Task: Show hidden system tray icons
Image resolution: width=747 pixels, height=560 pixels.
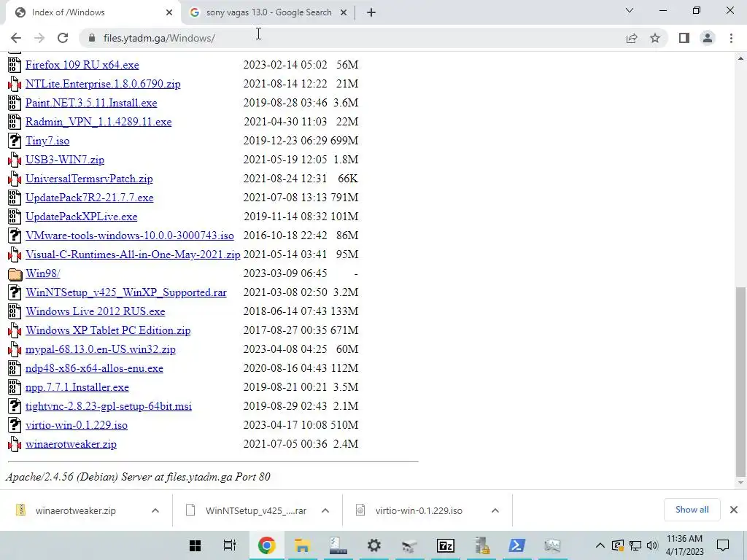Action: [x=600, y=545]
